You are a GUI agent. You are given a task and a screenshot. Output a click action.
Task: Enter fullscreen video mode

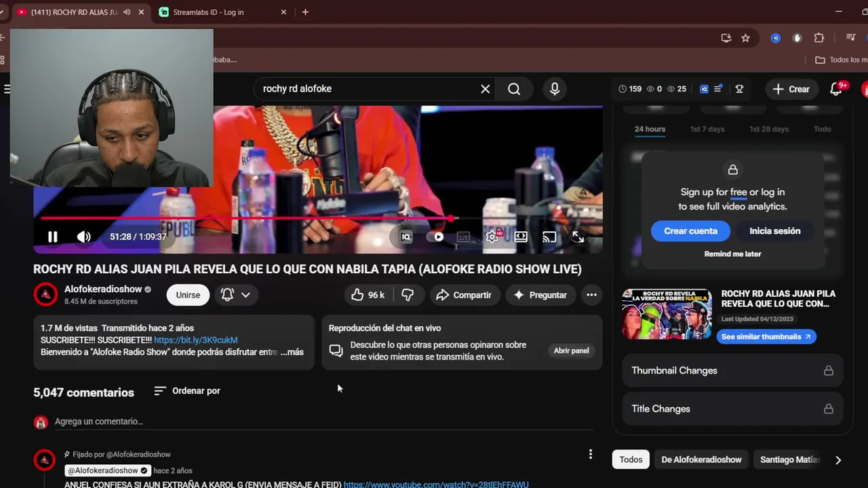point(578,237)
